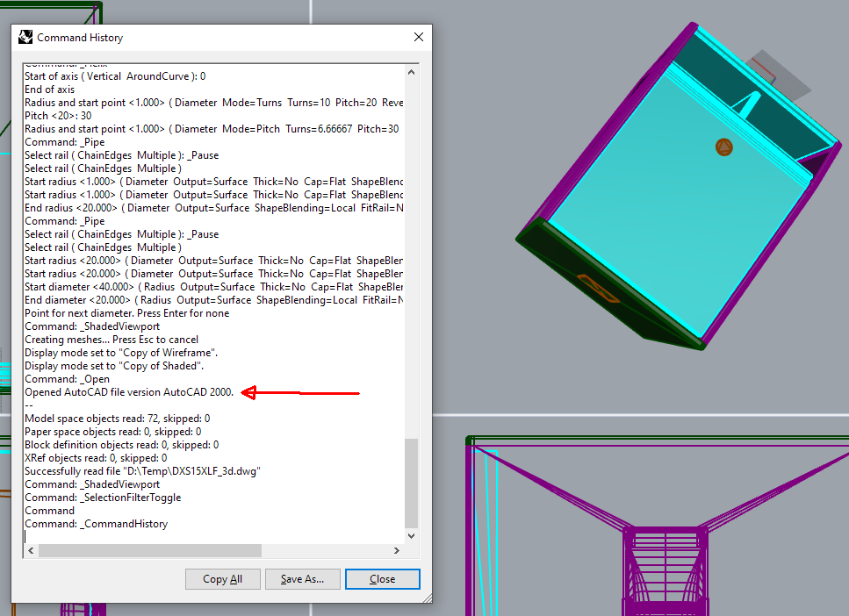849x616 pixels.
Task: Click the line 'Command: _SelectionFilterToggle'
Action: point(103,498)
